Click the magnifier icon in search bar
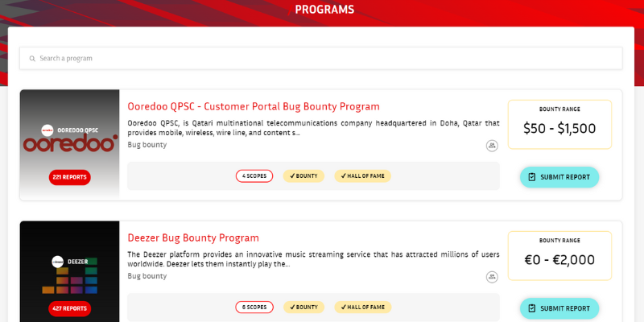The image size is (644, 322). [32, 59]
